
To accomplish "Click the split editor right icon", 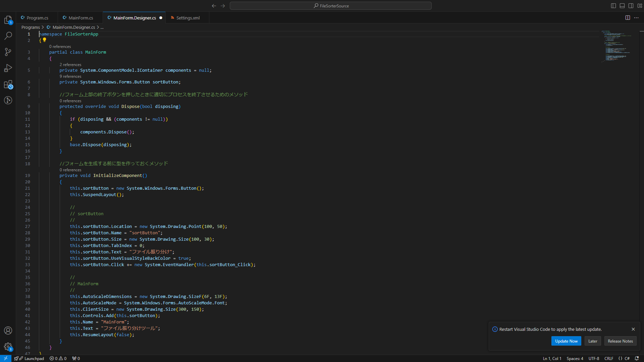I will pos(628,18).
